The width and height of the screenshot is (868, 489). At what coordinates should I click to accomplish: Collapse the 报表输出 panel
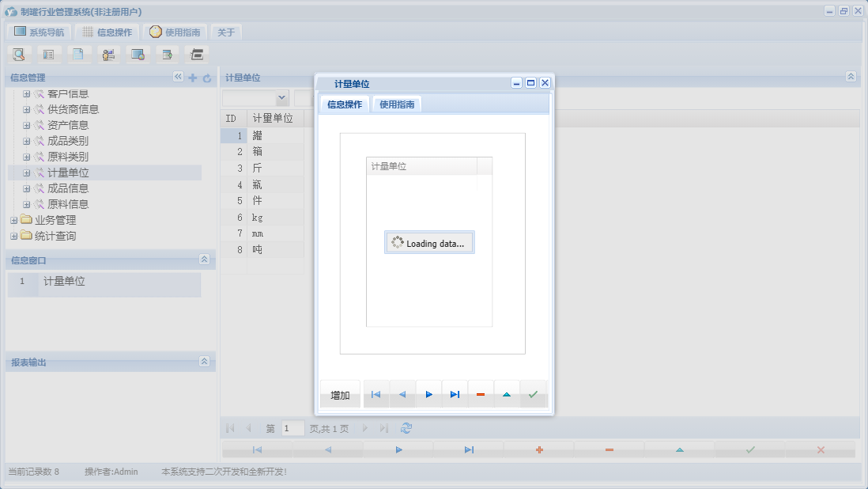pos(204,361)
